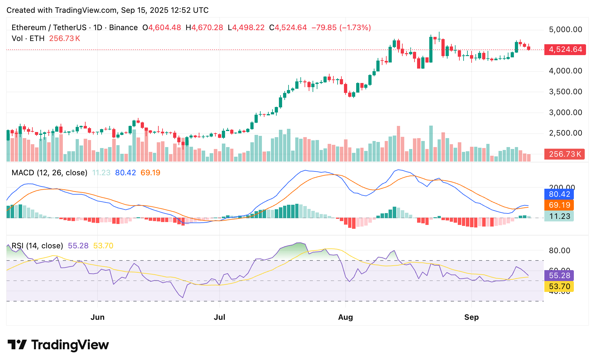Click the purple 55.28 RSI value badge
595x364 pixels.
tap(559, 276)
